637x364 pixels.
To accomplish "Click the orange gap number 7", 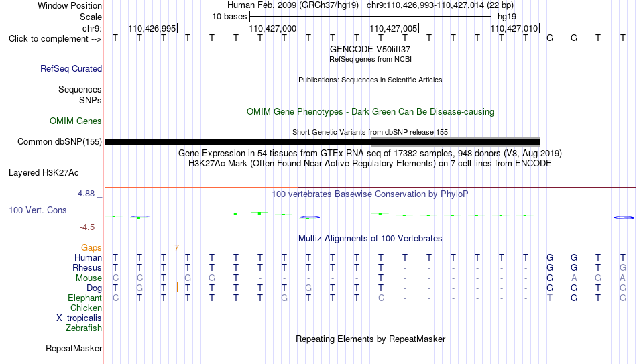I will [x=177, y=248].
